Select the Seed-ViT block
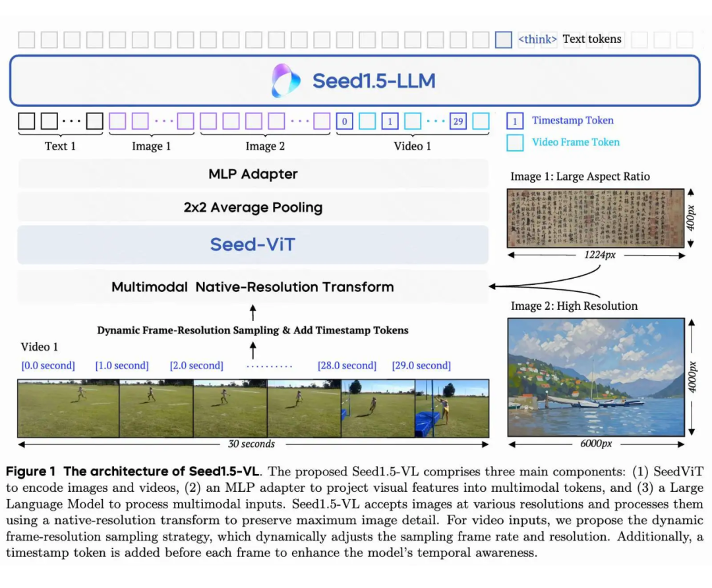The height and width of the screenshot is (588, 712). click(253, 245)
